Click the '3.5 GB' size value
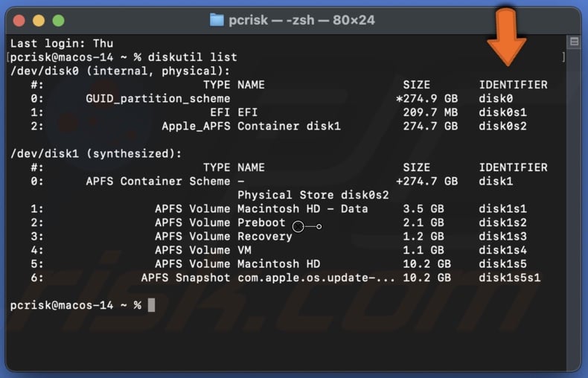 pos(424,209)
